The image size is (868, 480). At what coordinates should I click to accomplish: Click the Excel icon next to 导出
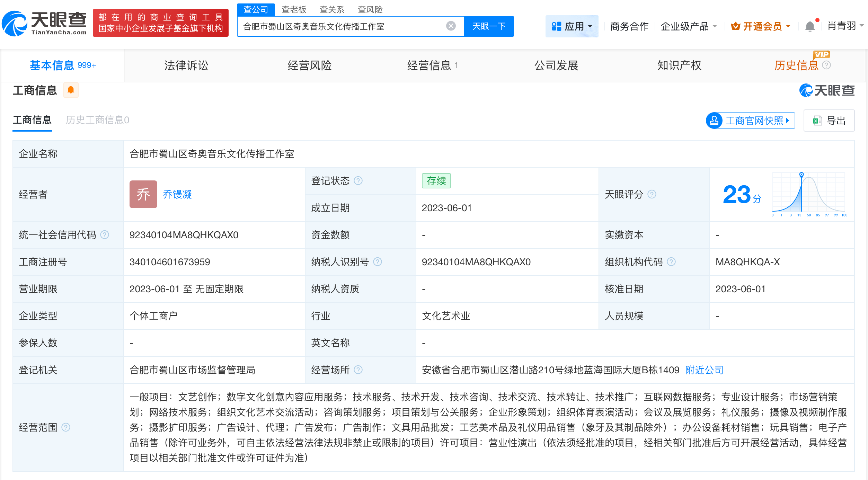click(x=816, y=121)
